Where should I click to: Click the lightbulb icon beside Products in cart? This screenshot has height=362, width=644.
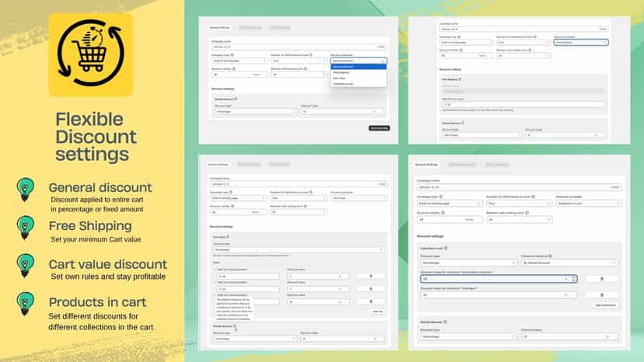(26, 304)
